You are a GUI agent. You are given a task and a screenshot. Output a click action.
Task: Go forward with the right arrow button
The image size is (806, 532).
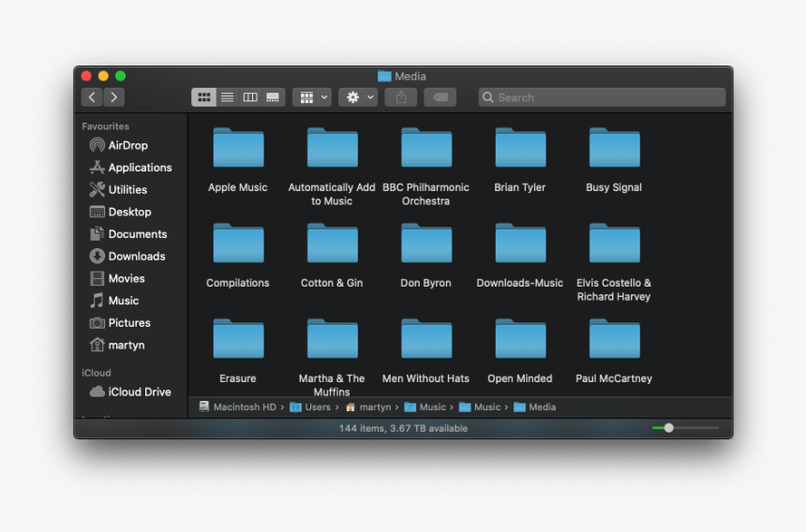point(113,97)
